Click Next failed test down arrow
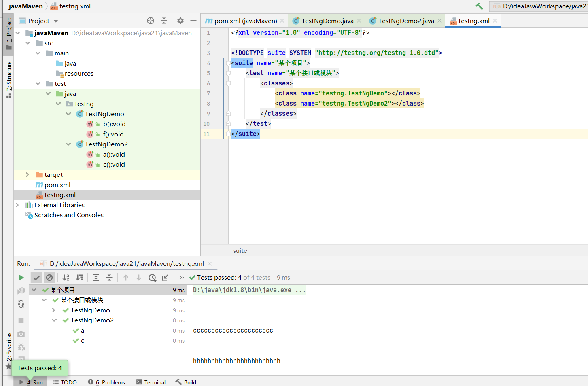 point(139,278)
